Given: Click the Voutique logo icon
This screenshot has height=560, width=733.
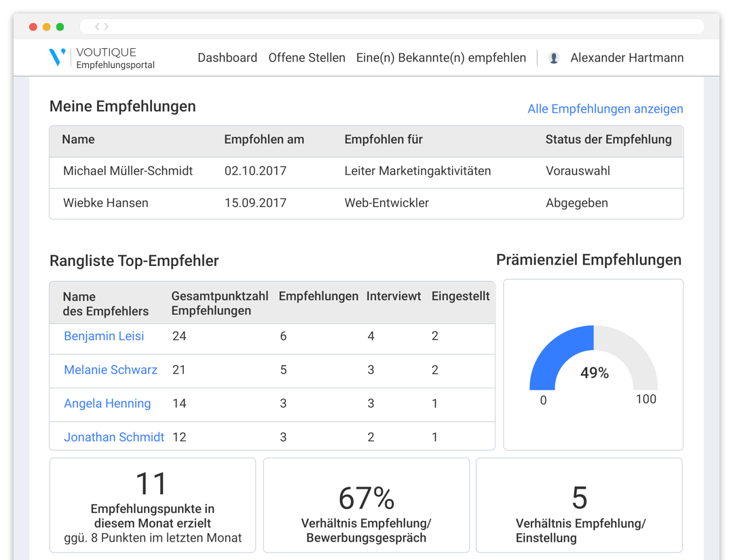Looking at the screenshot, I should point(58,58).
